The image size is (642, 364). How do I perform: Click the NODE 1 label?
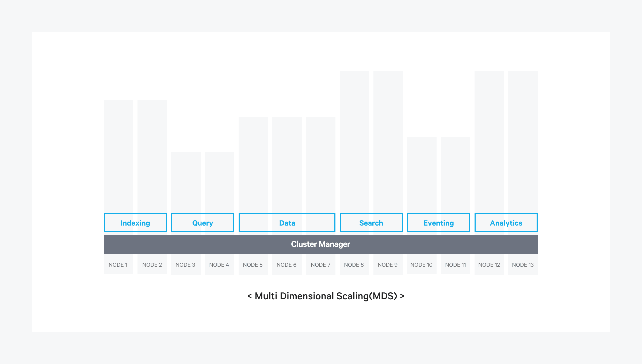pos(118,265)
